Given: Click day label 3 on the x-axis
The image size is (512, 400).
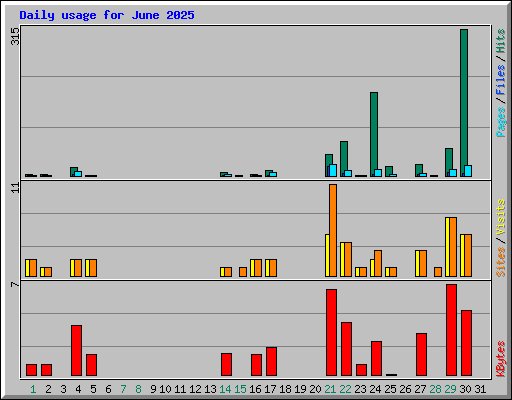Looking at the screenshot, I should click(x=63, y=389).
